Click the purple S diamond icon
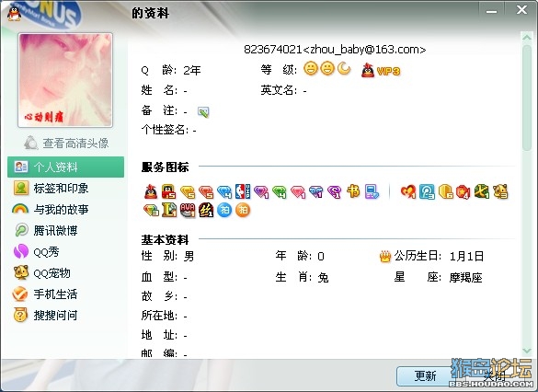This screenshot has width=538, height=392. 335,192
